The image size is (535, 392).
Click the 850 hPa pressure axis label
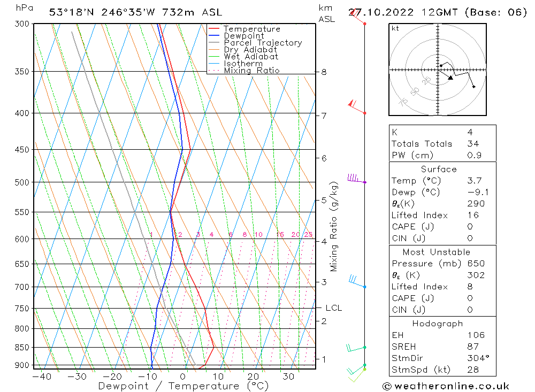(x=22, y=347)
